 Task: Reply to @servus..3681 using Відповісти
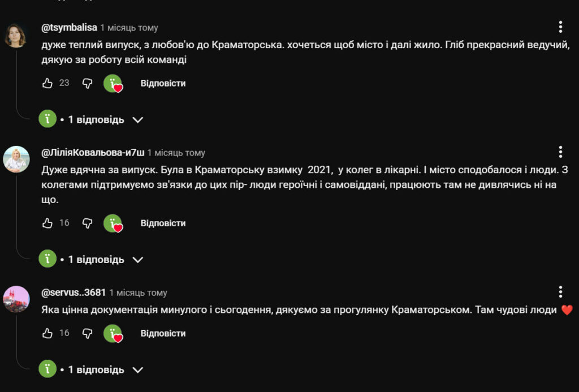163,333
